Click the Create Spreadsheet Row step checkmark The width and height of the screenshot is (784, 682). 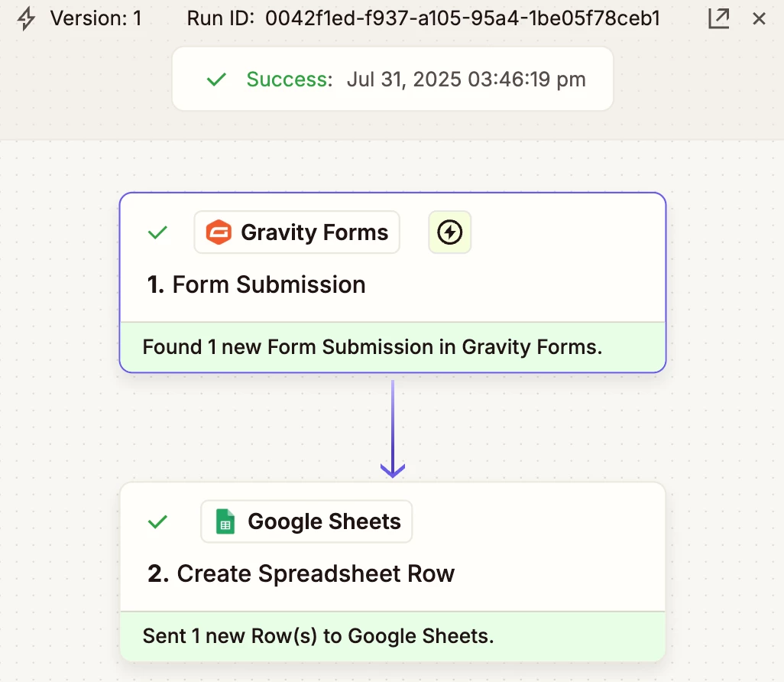(157, 522)
